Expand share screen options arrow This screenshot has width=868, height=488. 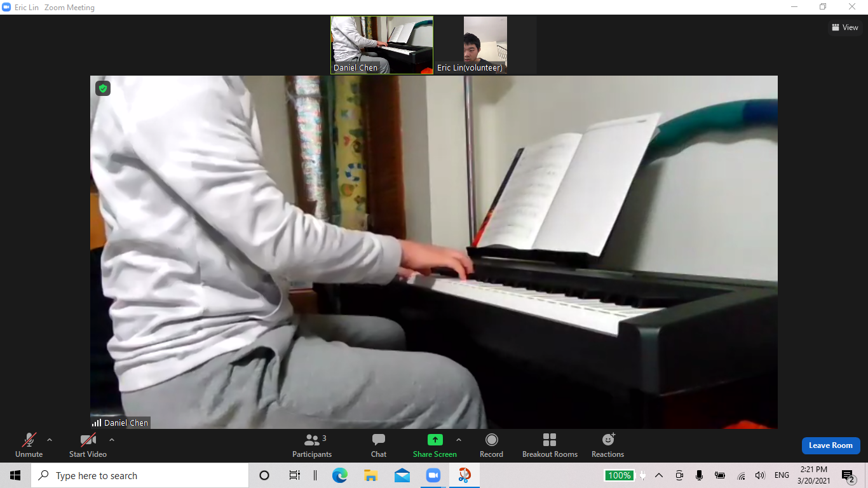(x=459, y=440)
